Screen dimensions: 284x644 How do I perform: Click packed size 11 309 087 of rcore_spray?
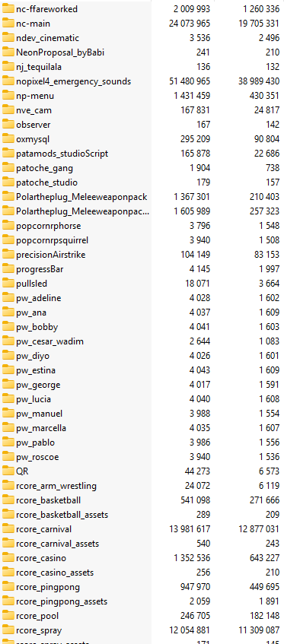point(259,630)
